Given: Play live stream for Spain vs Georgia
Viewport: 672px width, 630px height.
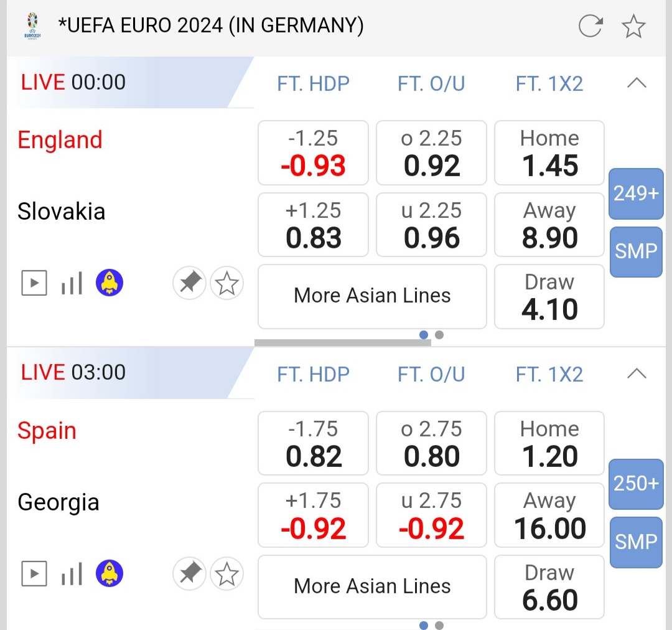Looking at the screenshot, I should point(34,574).
